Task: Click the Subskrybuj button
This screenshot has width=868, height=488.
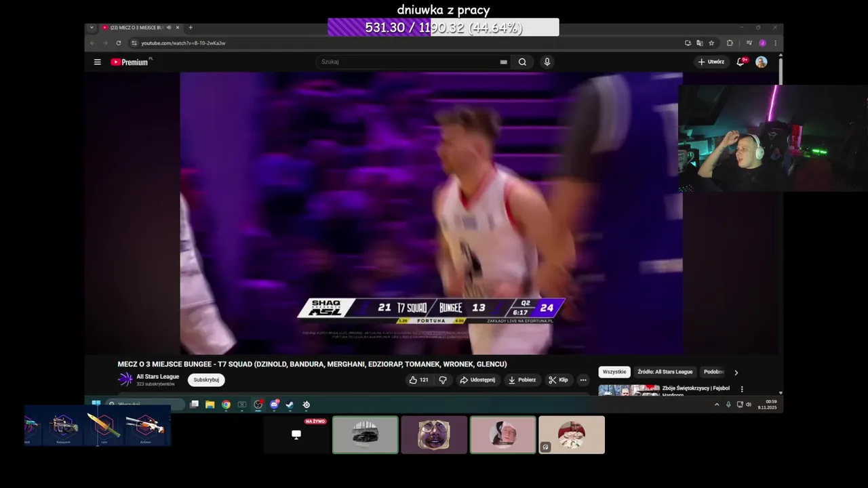Action: [x=206, y=380]
